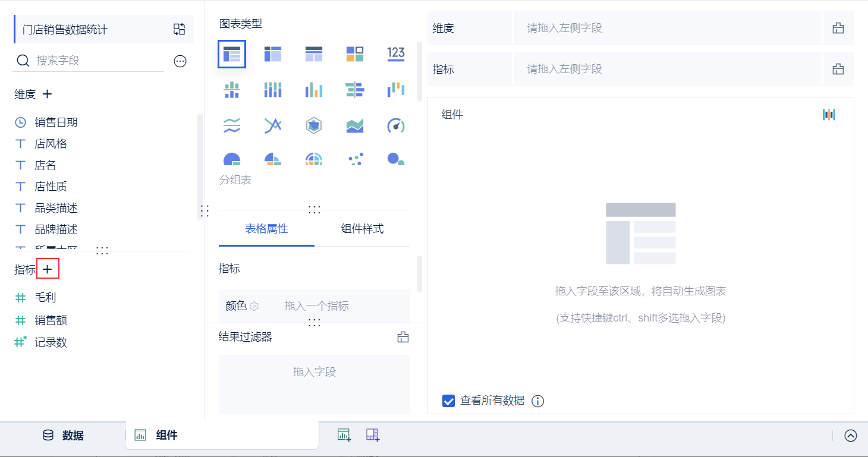Open the more options ellipsis beside search

coord(180,61)
